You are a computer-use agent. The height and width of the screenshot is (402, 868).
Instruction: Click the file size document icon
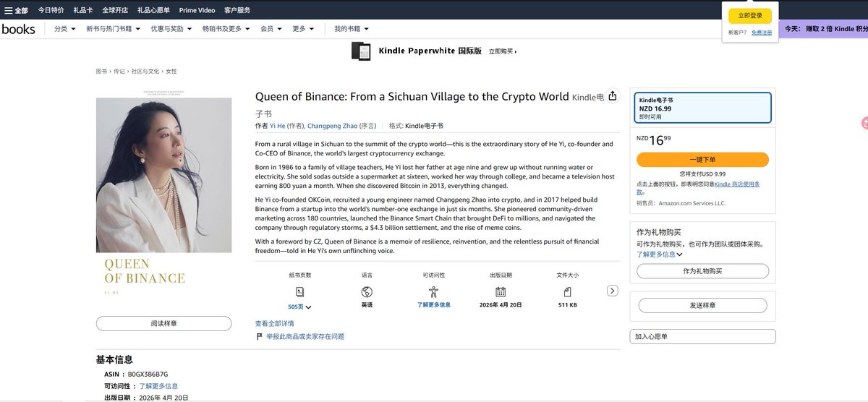point(567,292)
